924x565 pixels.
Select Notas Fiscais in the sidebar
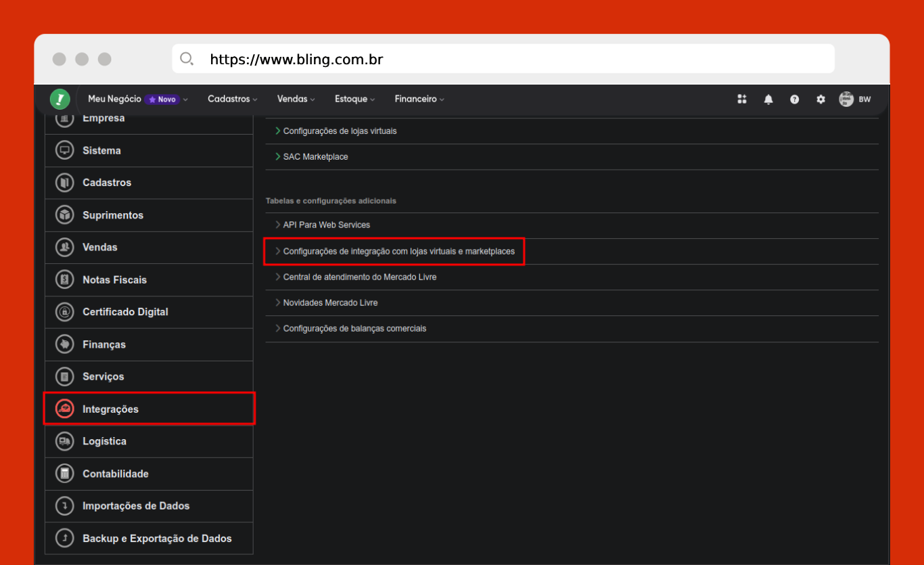149,279
